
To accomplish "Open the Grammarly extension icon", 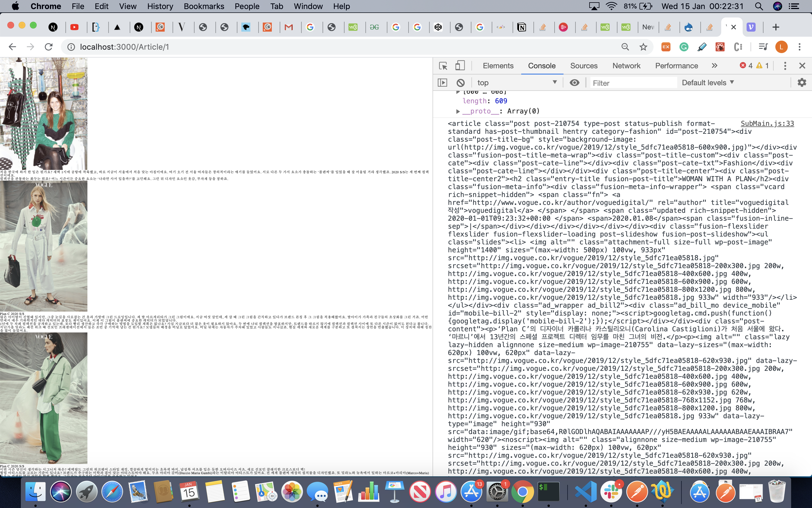I will click(684, 47).
